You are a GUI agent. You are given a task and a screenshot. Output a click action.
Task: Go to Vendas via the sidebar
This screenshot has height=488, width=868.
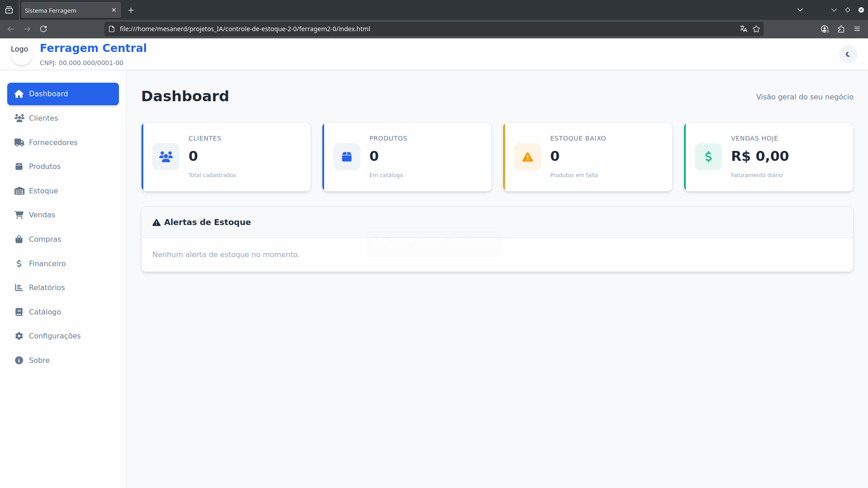[x=42, y=215]
